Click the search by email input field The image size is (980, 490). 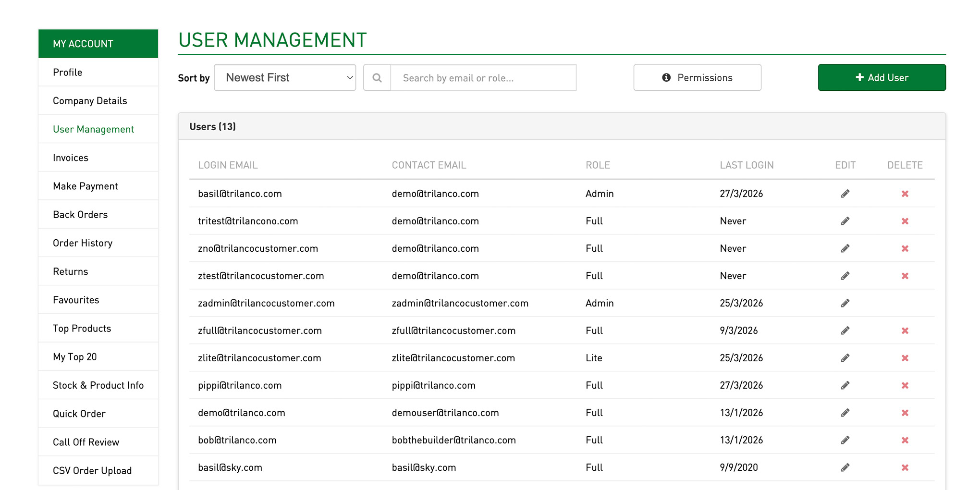[x=483, y=77]
